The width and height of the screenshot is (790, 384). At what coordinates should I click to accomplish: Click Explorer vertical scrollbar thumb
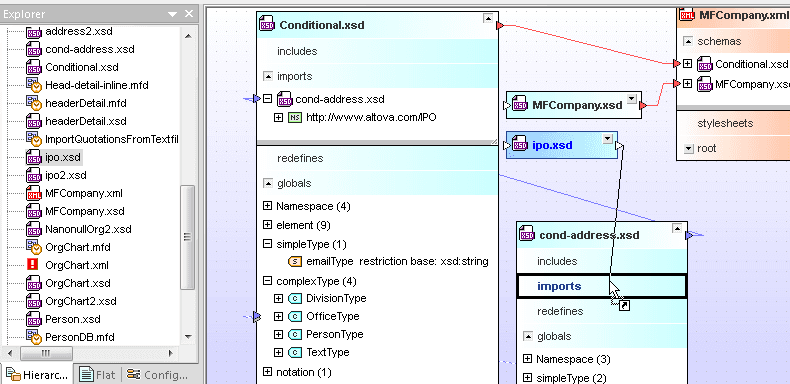pyautogui.click(x=188, y=237)
